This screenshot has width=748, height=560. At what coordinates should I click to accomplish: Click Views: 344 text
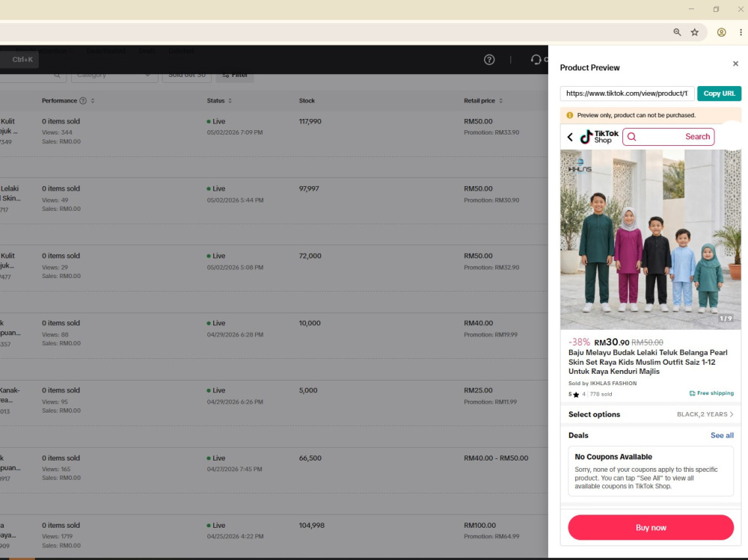point(58,132)
